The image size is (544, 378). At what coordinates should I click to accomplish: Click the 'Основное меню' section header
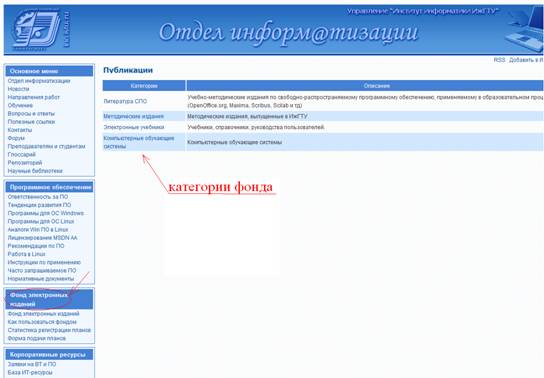(x=49, y=71)
